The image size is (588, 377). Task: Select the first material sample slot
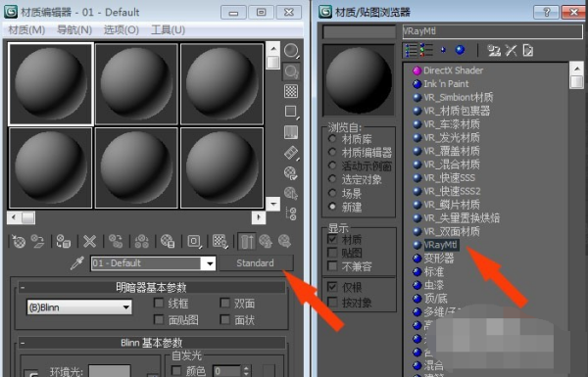click(51, 83)
